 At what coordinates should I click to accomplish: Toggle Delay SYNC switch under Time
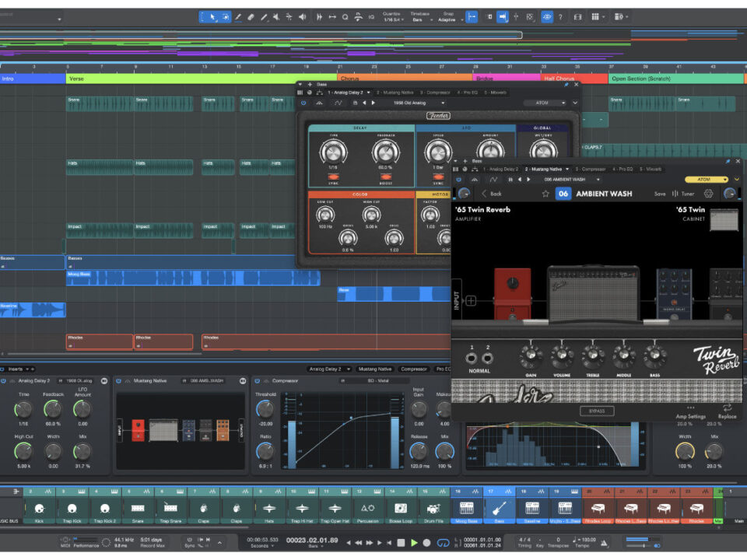[332, 177]
